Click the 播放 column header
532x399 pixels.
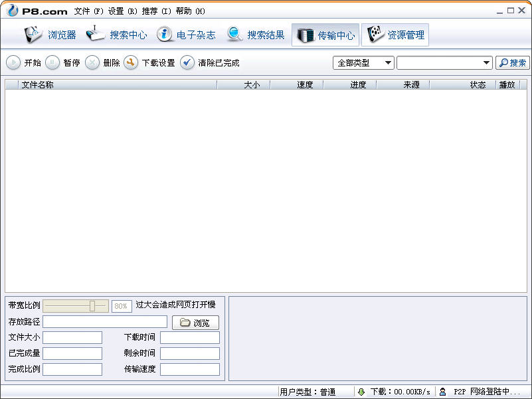[x=508, y=84]
